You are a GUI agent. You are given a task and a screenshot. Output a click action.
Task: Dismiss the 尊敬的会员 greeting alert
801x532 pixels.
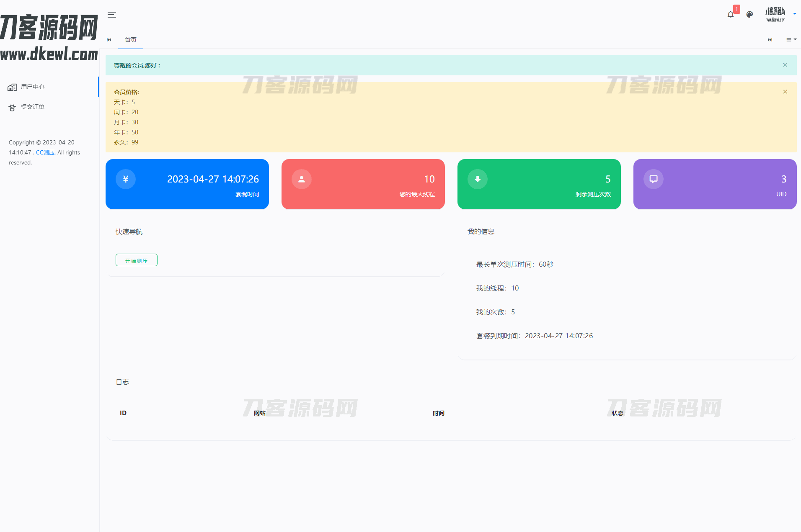[785, 65]
